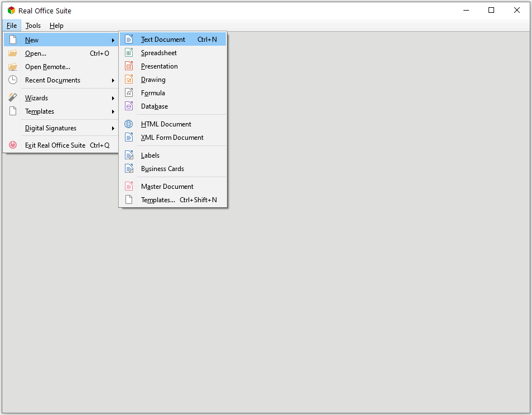Image resolution: width=532 pixels, height=415 pixels.
Task: Open the Tools menu
Action: [33, 26]
